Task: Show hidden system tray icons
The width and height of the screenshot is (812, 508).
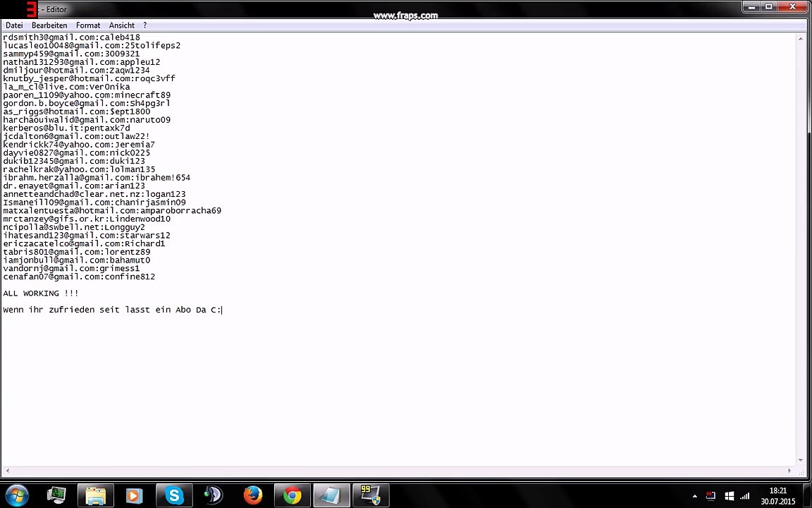Action: coord(694,497)
